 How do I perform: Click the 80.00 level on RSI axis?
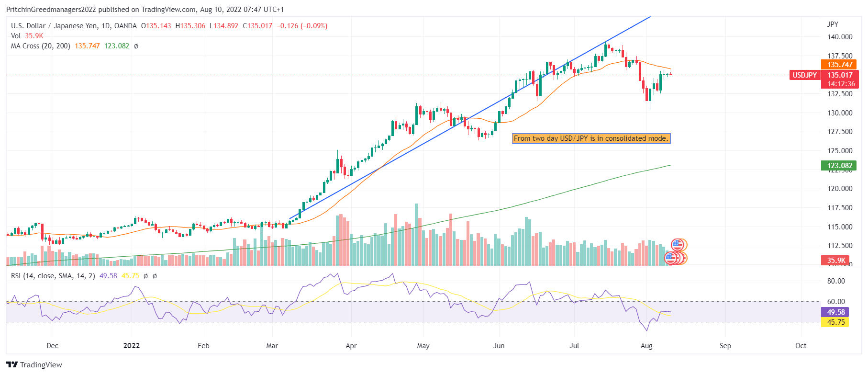tap(836, 281)
